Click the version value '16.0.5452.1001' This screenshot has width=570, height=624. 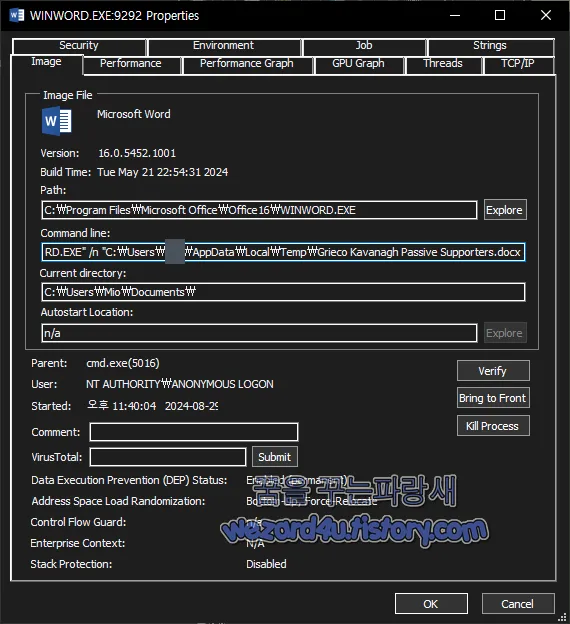click(137, 153)
